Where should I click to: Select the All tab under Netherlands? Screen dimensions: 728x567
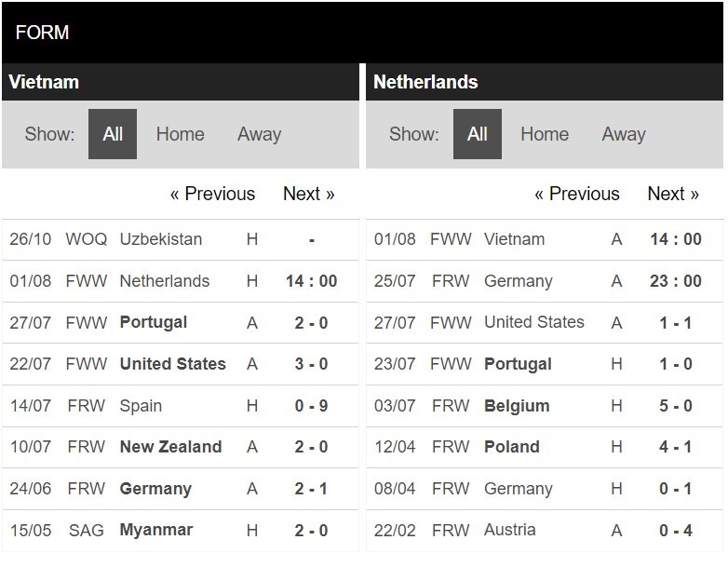478,134
